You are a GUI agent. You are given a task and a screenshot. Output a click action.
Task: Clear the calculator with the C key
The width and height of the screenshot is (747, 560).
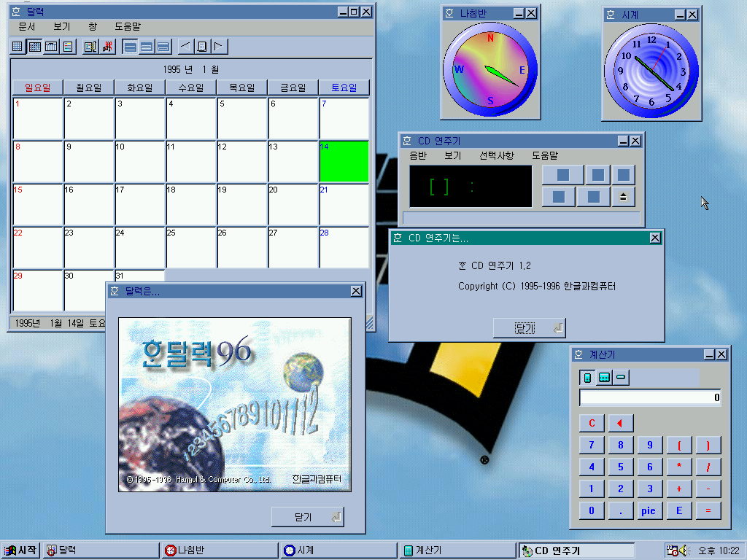coord(592,423)
